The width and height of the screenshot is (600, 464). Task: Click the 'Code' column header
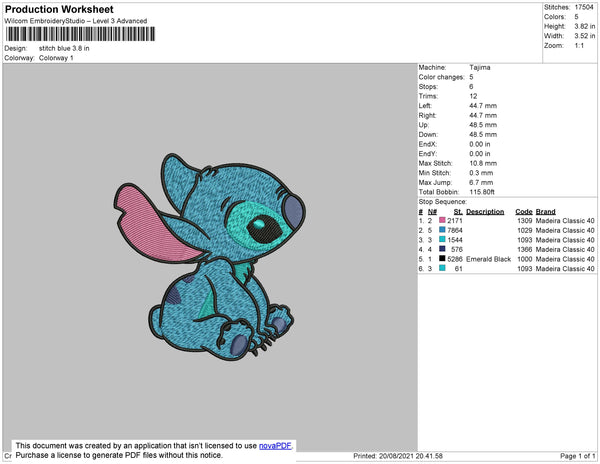[523, 212]
